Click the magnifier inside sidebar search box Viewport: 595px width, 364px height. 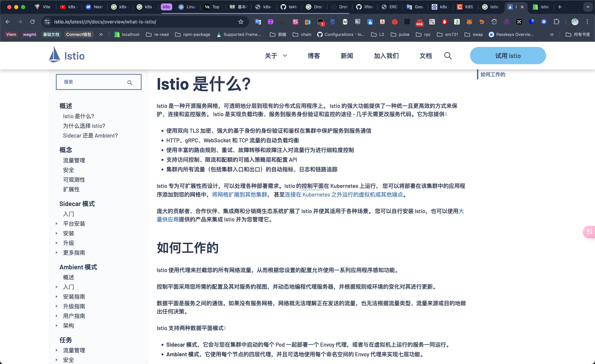pos(130,83)
